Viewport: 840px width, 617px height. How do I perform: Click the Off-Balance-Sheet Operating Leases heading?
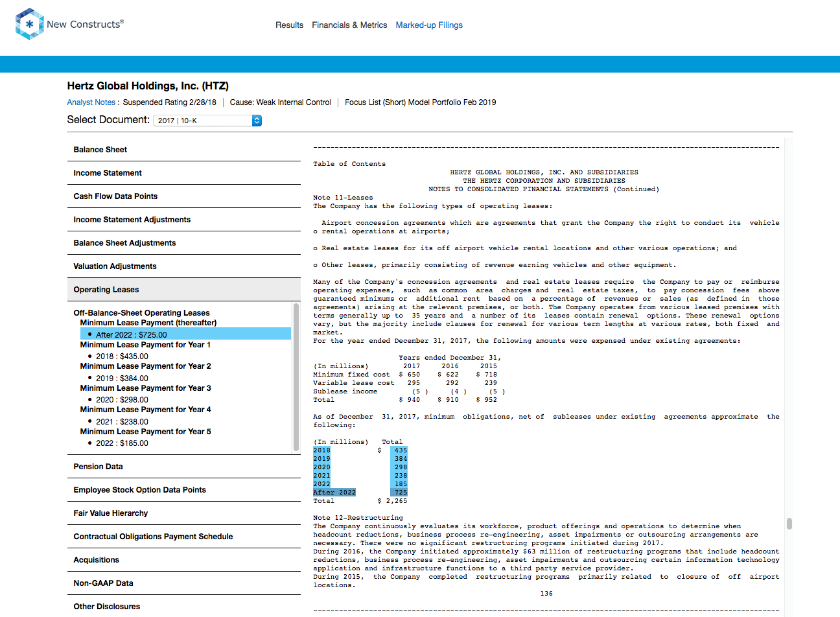click(x=141, y=313)
